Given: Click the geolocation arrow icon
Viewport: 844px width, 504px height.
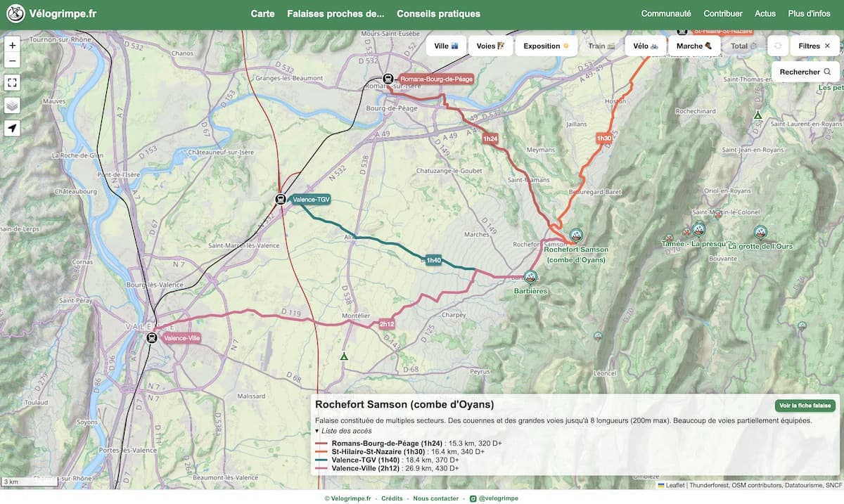Looking at the screenshot, I should coord(11,128).
